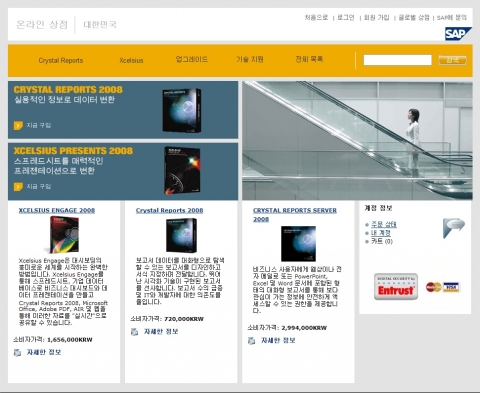
Task: Click the MasterCard logo
Action: tap(433, 287)
